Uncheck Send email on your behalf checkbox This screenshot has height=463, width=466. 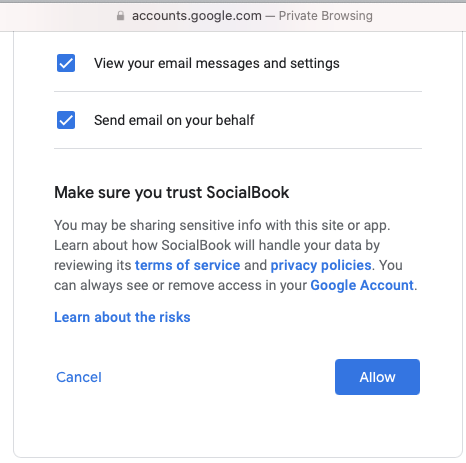[66, 120]
